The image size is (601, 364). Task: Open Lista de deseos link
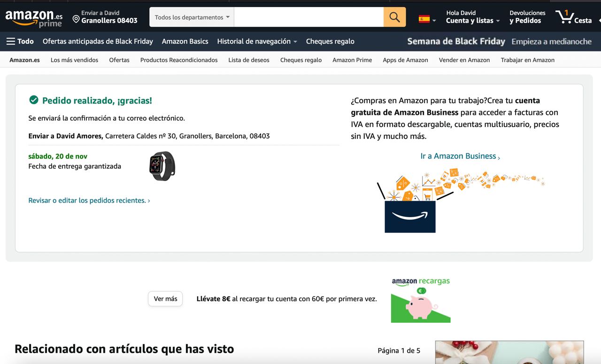tap(249, 60)
